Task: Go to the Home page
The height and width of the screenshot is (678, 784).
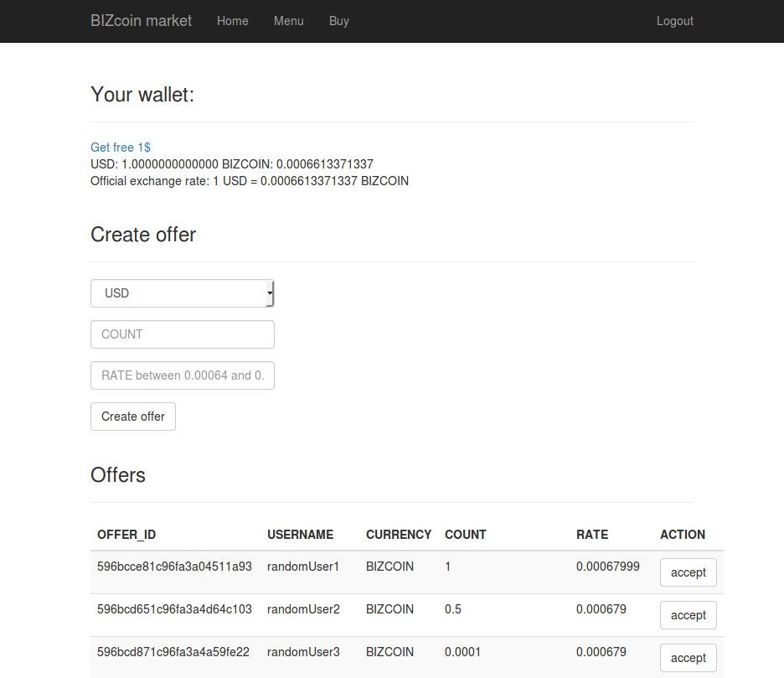Action: coord(232,21)
